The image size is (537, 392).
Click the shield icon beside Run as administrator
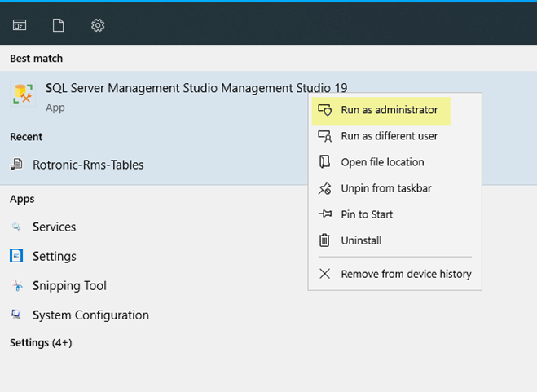point(324,110)
